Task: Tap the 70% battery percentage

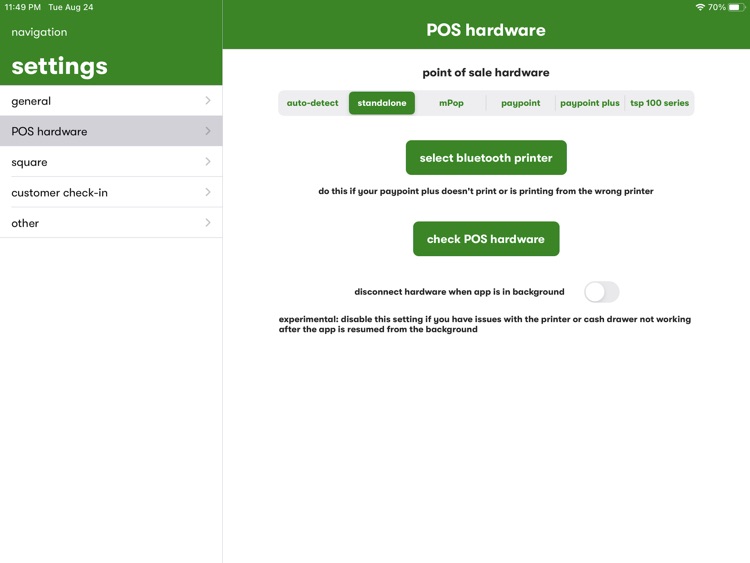Action: coord(717,7)
